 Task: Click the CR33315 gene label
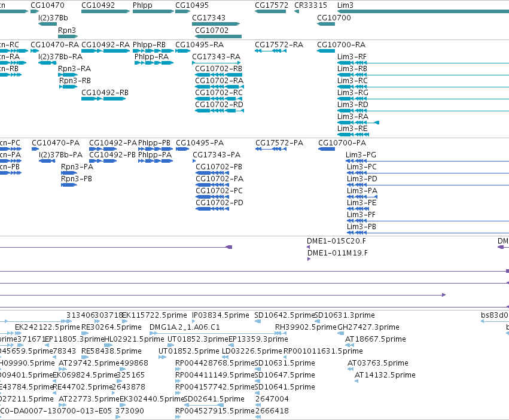click(x=310, y=5)
